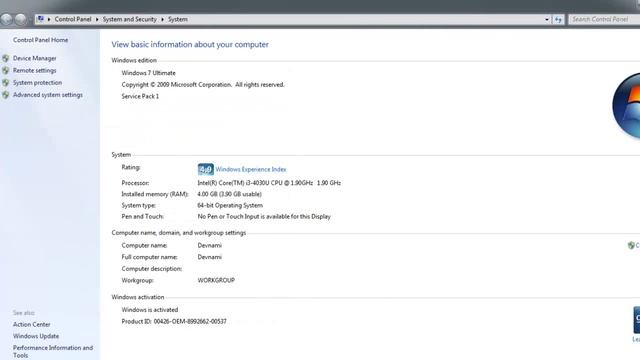Viewport: 640px width, 360px height.
Task: Open Device Manager link
Action: 35,58
